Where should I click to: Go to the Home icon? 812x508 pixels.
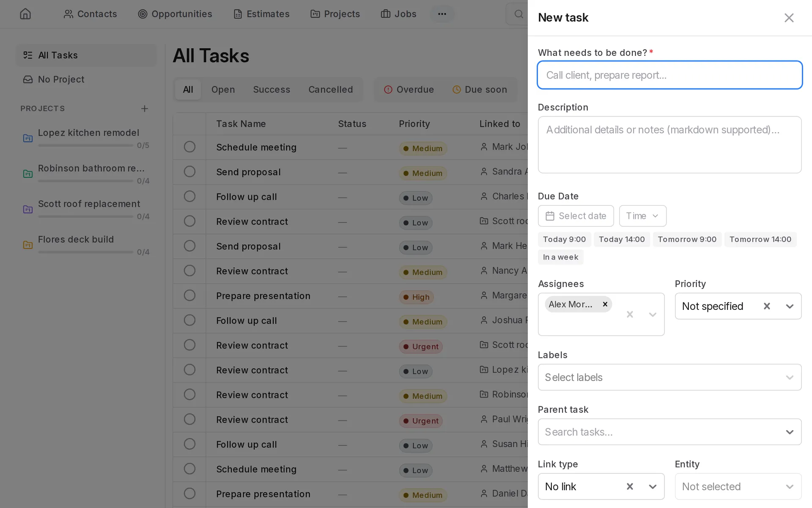pyautogui.click(x=25, y=14)
